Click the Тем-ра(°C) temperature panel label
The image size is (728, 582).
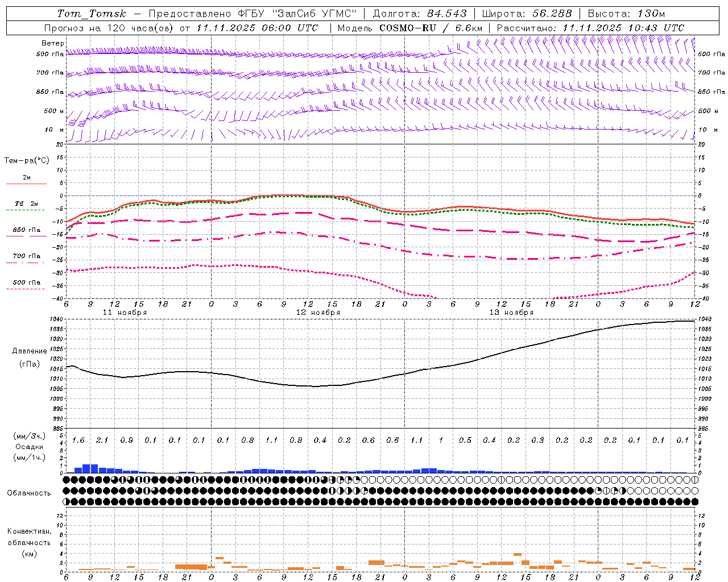27,161
